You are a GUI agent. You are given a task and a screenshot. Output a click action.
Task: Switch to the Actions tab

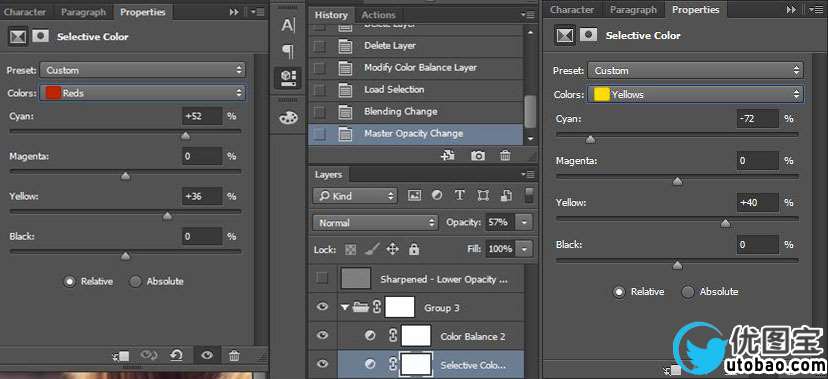coord(379,15)
